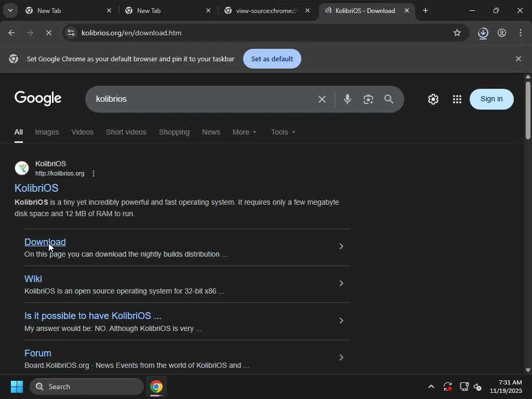The height and width of the screenshot is (399, 532).
Task: Expand the Tools dropdown
Action: (x=283, y=132)
